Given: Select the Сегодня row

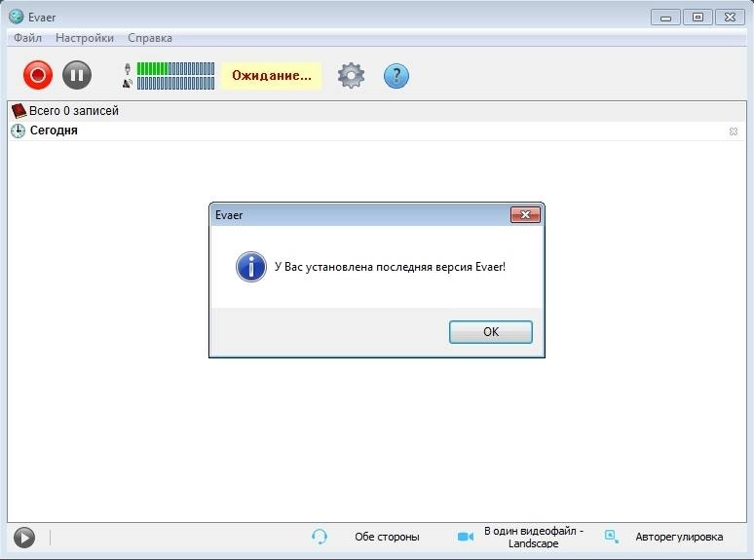Looking at the screenshot, I should coord(377,131).
